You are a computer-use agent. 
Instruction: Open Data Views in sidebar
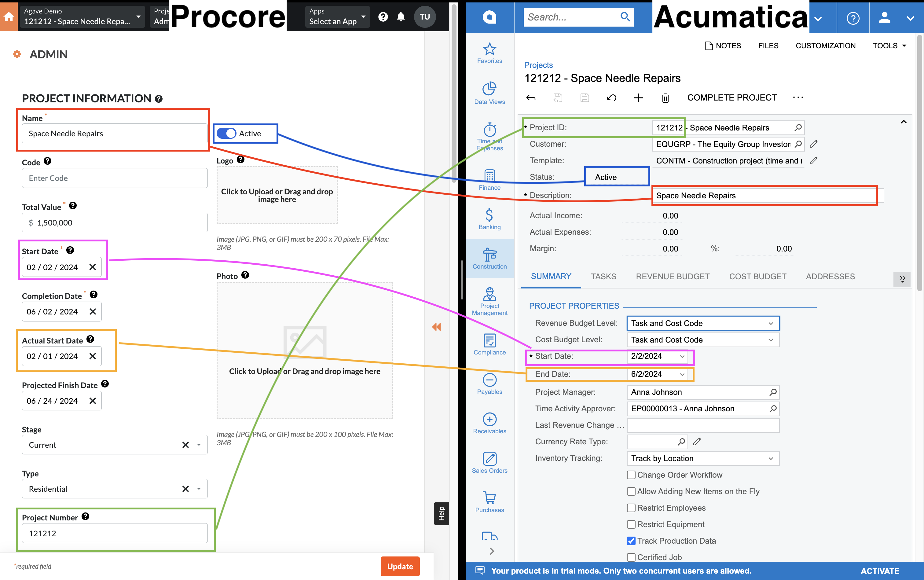pyautogui.click(x=490, y=93)
